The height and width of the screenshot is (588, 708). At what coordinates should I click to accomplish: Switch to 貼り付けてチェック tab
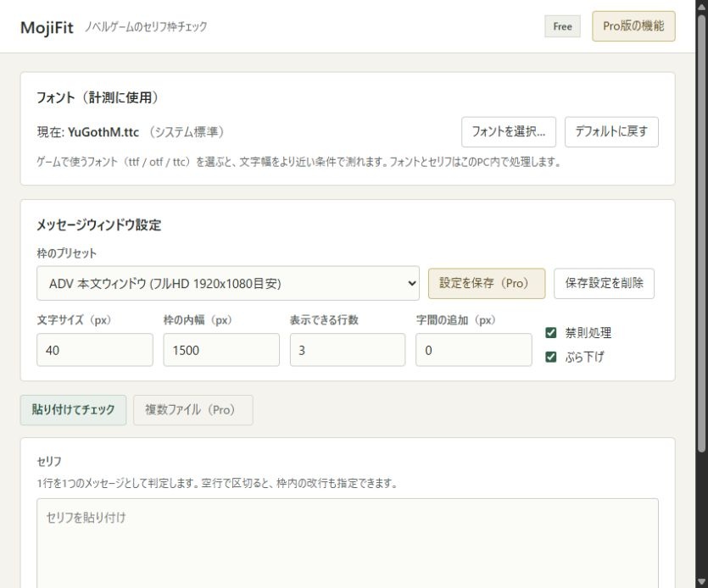pyautogui.click(x=73, y=410)
